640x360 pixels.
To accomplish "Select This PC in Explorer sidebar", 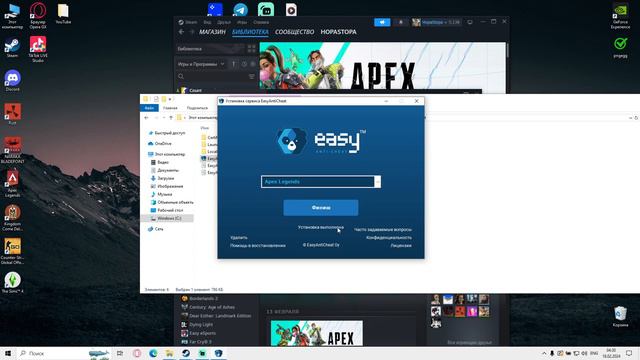I will (x=167, y=154).
